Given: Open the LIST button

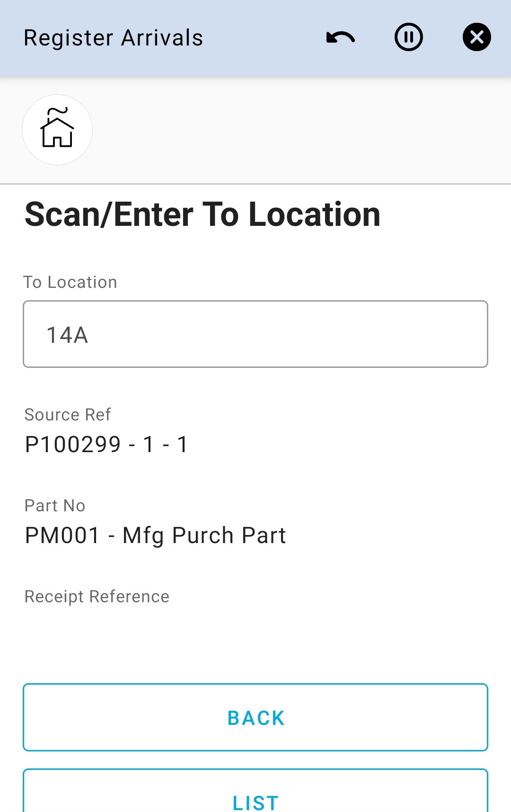Looking at the screenshot, I should (x=255, y=800).
